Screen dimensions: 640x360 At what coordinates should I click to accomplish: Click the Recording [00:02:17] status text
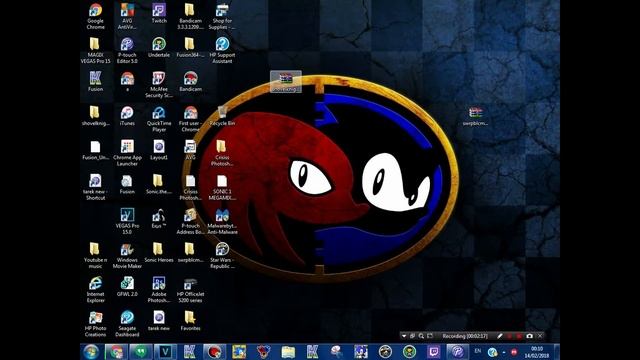[465, 336]
